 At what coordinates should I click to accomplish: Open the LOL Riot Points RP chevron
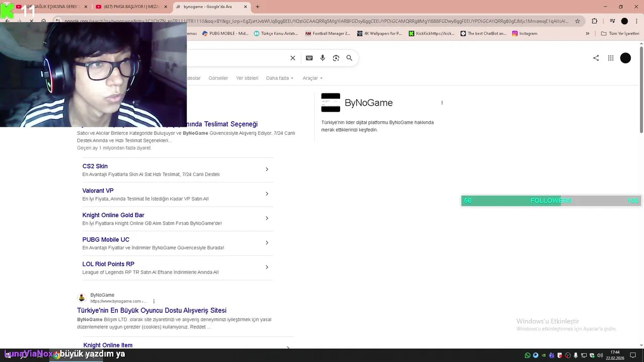(267, 267)
